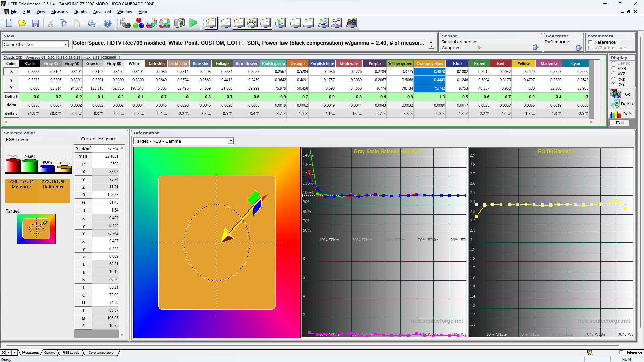Open the Advanced menu
644x362 pixels.
[x=102, y=12]
